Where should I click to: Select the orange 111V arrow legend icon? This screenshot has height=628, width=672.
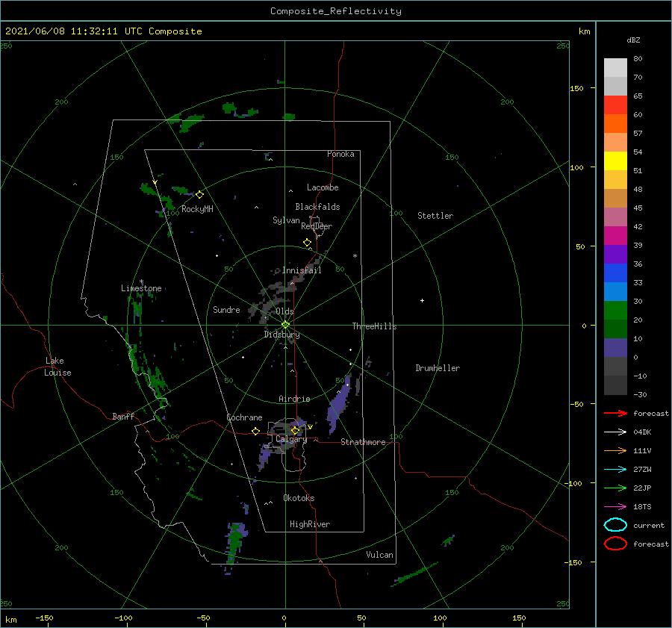point(615,450)
